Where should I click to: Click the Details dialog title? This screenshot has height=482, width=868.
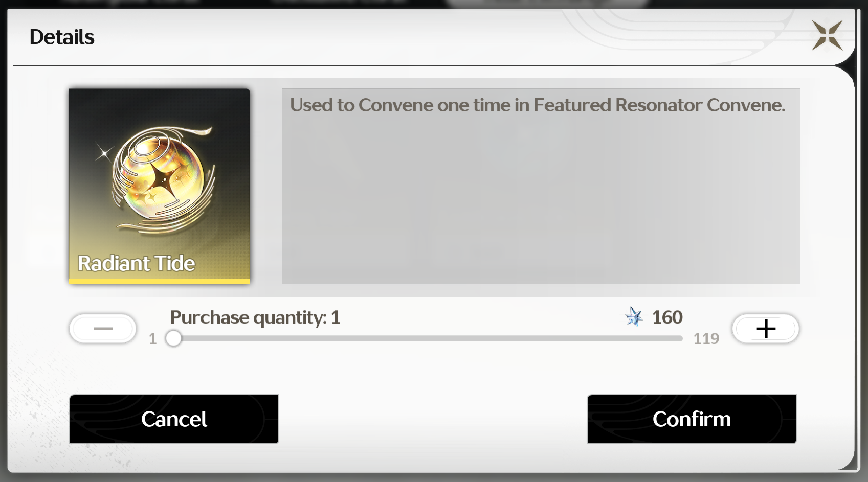tap(62, 37)
